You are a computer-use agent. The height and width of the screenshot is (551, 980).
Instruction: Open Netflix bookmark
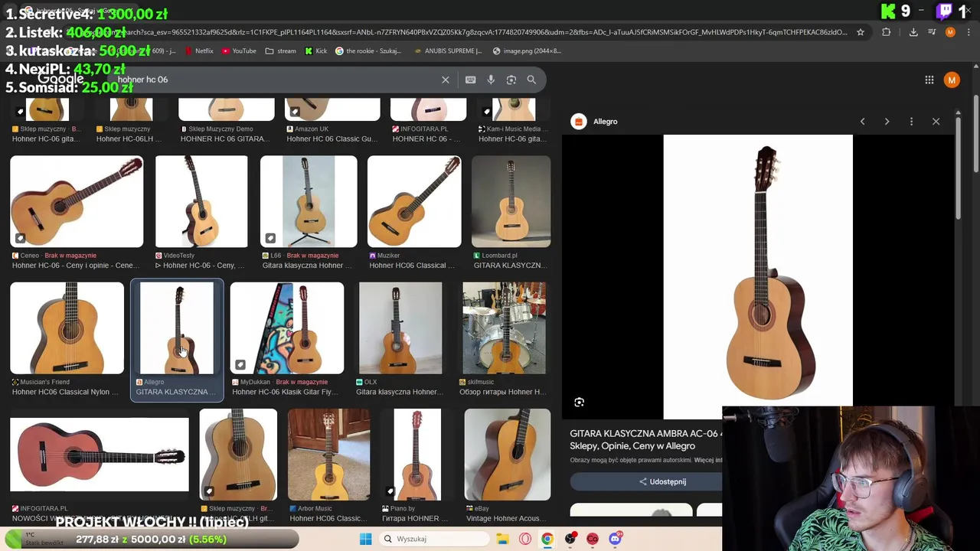point(198,51)
